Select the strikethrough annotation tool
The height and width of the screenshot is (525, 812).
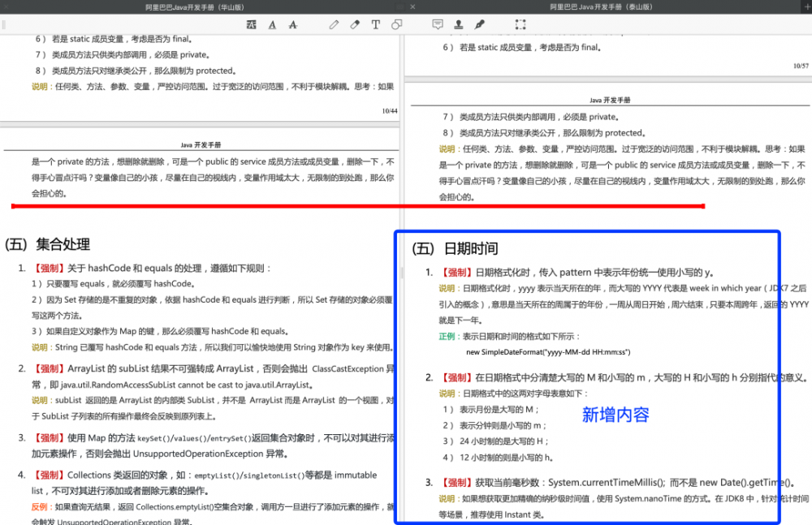293,24
